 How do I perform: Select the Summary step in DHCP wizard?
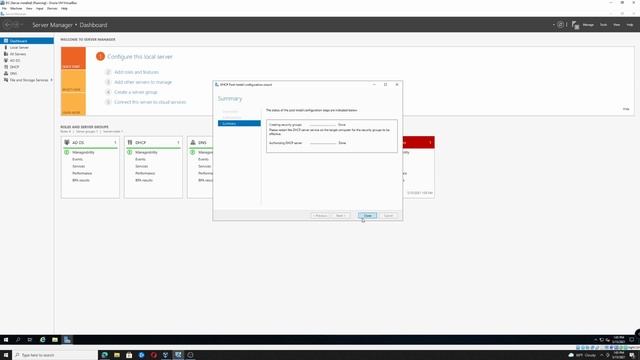[239, 123]
